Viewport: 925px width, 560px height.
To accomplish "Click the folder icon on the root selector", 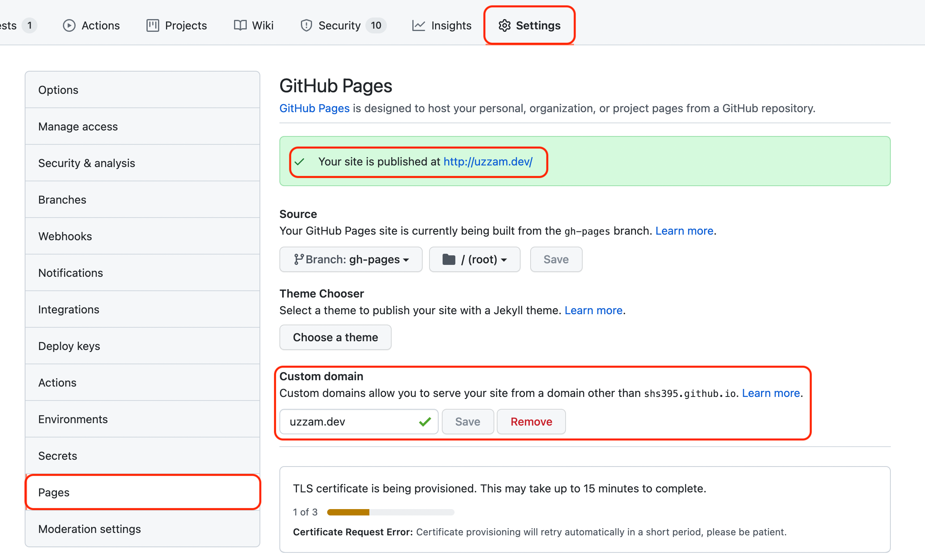I will [x=449, y=259].
